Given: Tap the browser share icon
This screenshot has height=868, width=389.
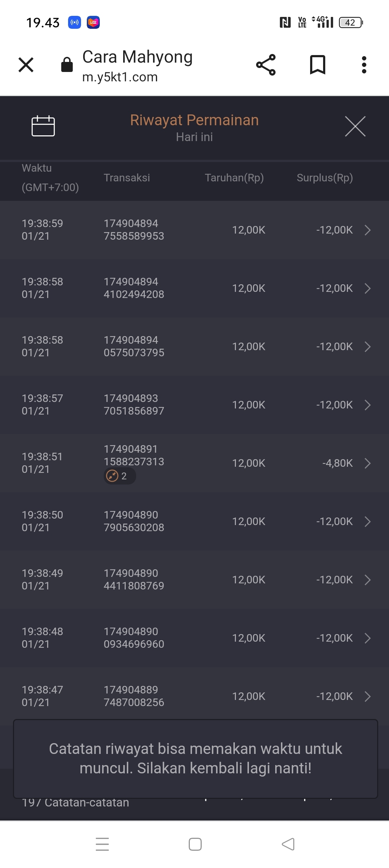Looking at the screenshot, I should click(x=266, y=65).
